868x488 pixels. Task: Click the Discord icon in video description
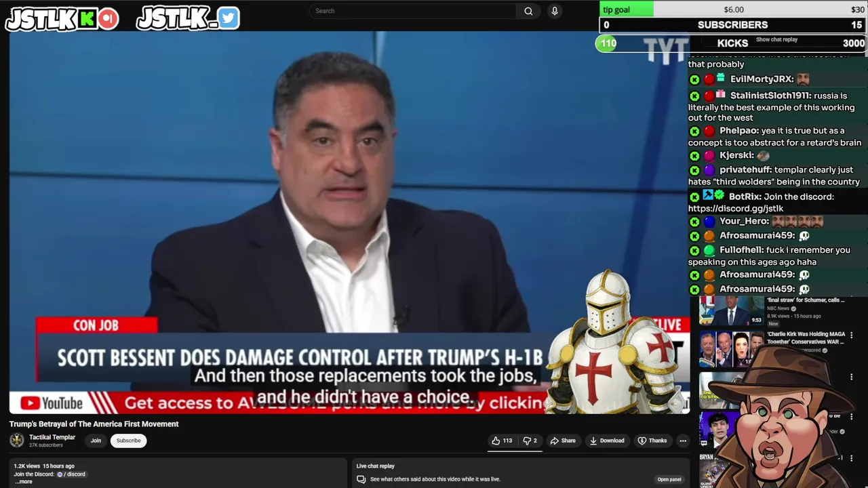(x=60, y=474)
